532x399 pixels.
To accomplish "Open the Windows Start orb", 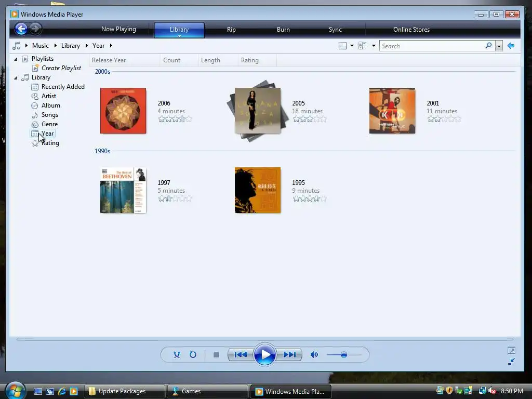I will (15, 391).
